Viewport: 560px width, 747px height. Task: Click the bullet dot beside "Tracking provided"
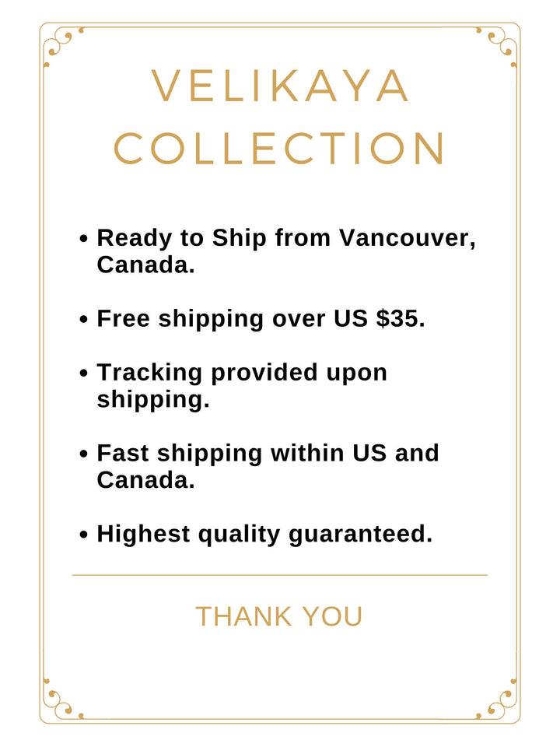(85, 373)
